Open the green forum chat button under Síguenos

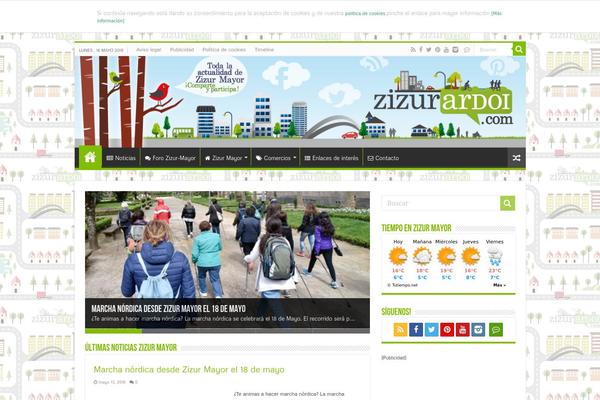click(x=496, y=330)
